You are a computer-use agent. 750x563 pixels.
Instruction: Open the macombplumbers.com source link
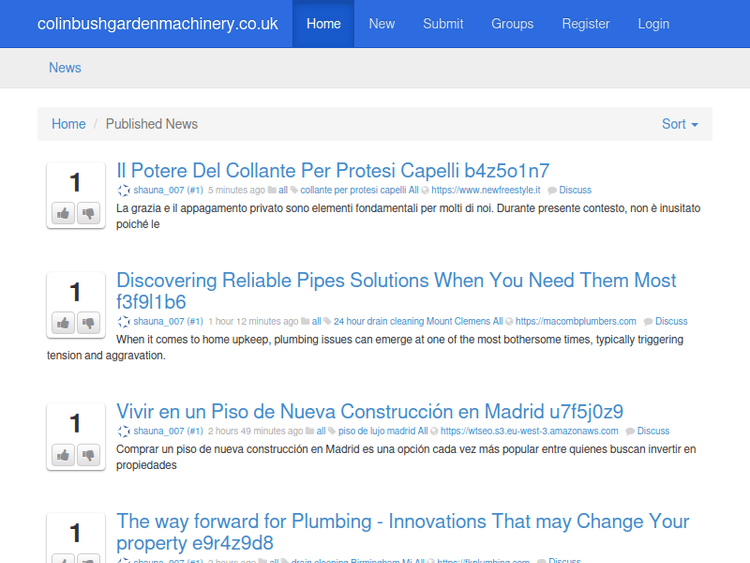pos(576,322)
